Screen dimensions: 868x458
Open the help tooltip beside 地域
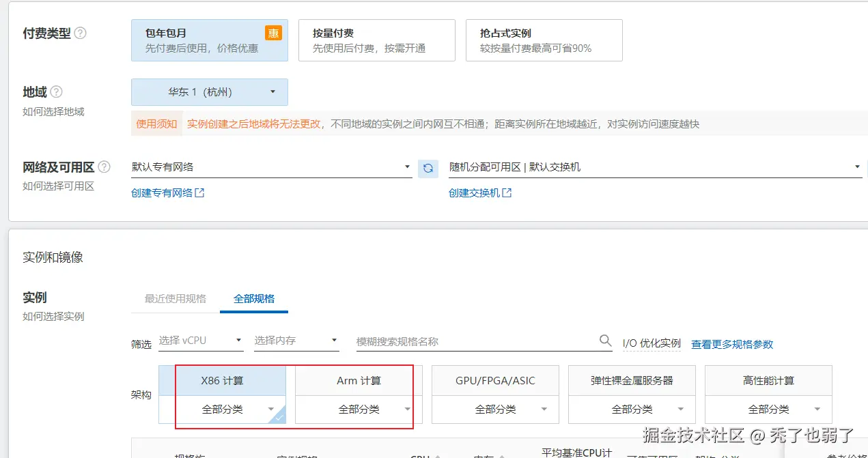point(57,91)
